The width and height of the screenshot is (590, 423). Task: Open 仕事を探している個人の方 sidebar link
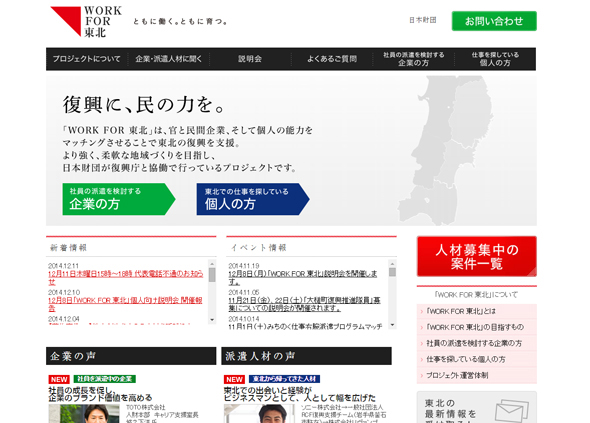coord(477,359)
